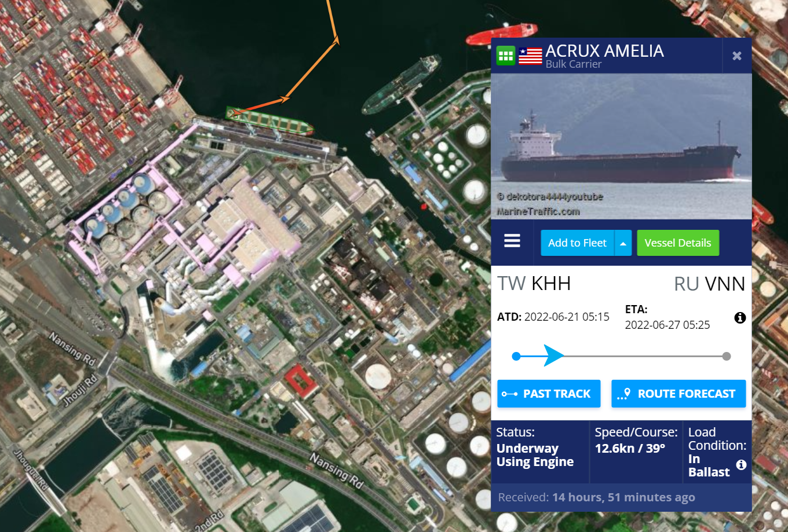Show the vessel's PAST TRACK
The width and height of the screenshot is (788, 532).
[x=549, y=394]
